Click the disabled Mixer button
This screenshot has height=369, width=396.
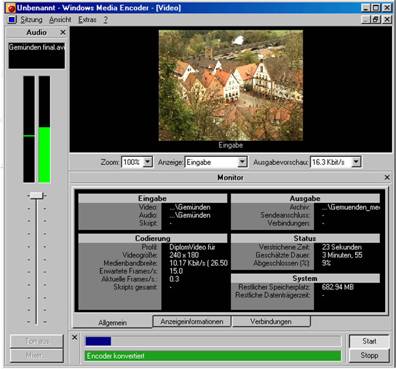tap(36, 355)
